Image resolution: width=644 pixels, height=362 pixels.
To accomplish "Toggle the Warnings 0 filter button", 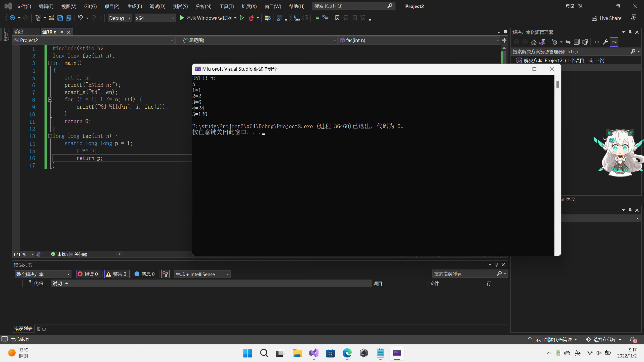I will [x=117, y=274].
